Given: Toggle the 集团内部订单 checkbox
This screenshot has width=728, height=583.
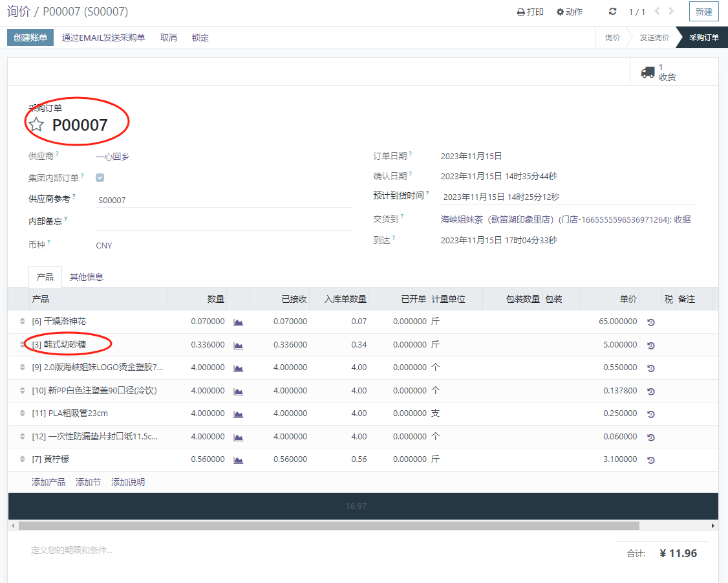Looking at the screenshot, I should click(x=100, y=177).
